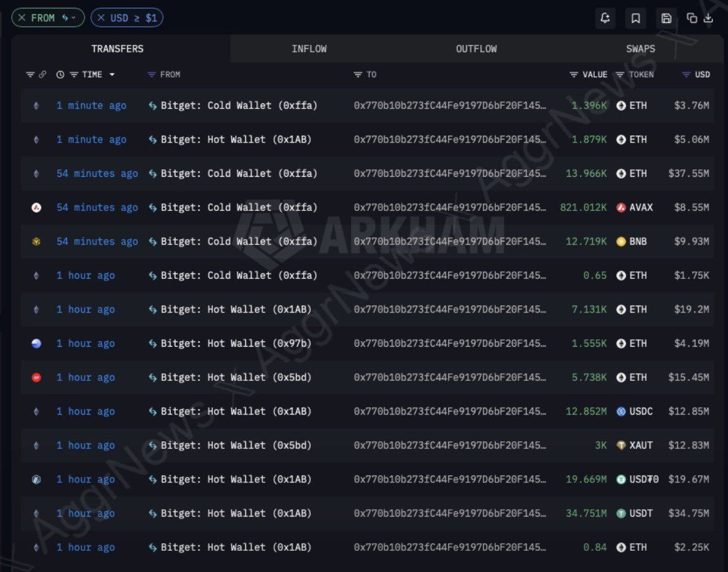Screen dimensions: 728x572
Task: Switch to the TRANSFERS tab
Action: 118,49
